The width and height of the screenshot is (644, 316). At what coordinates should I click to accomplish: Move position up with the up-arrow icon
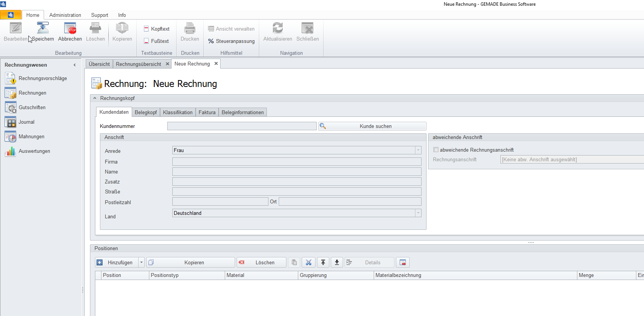323,262
